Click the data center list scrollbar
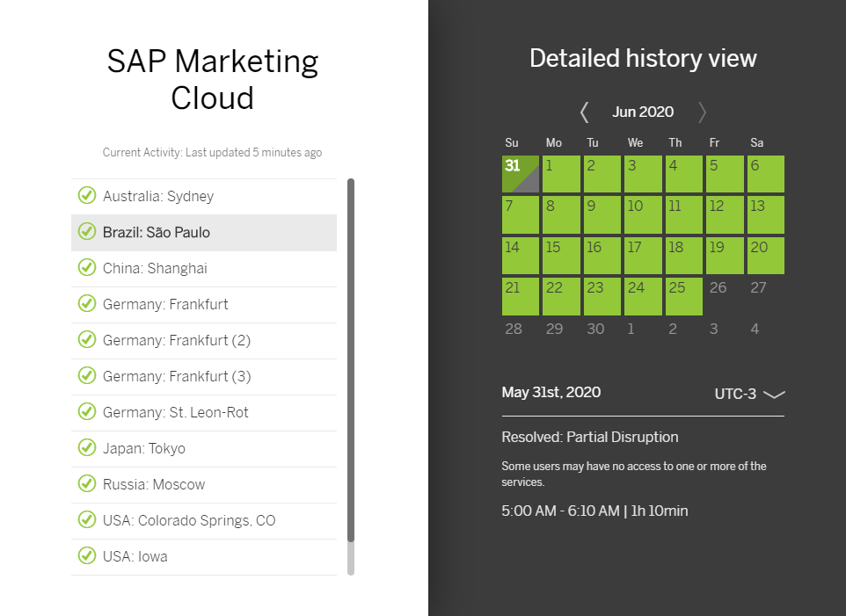 coord(351,360)
